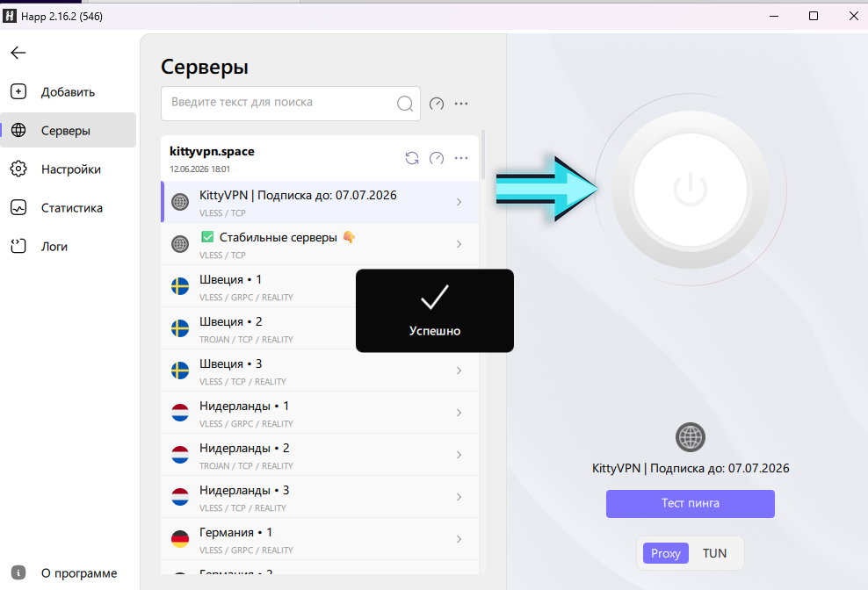The width and height of the screenshot is (868, 590).
Task: Select the Стабильные серверы row
Action: [320, 244]
